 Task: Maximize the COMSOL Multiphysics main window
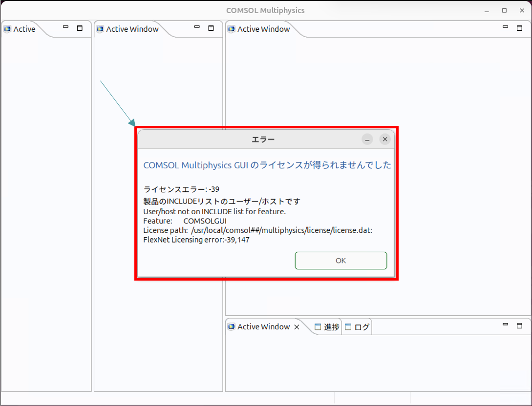point(504,10)
